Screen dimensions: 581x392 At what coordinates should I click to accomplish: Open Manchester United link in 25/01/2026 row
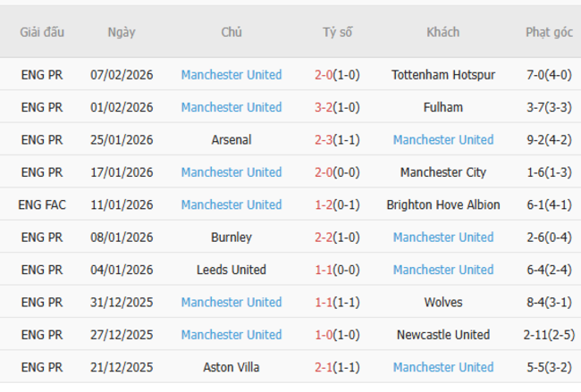tap(443, 140)
